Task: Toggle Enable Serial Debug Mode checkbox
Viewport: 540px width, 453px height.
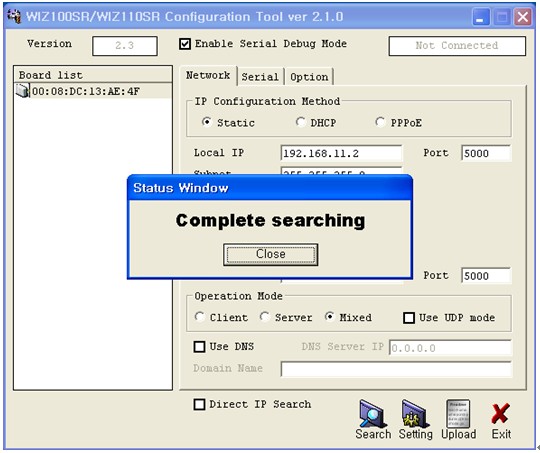Action: tap(185, 44)
